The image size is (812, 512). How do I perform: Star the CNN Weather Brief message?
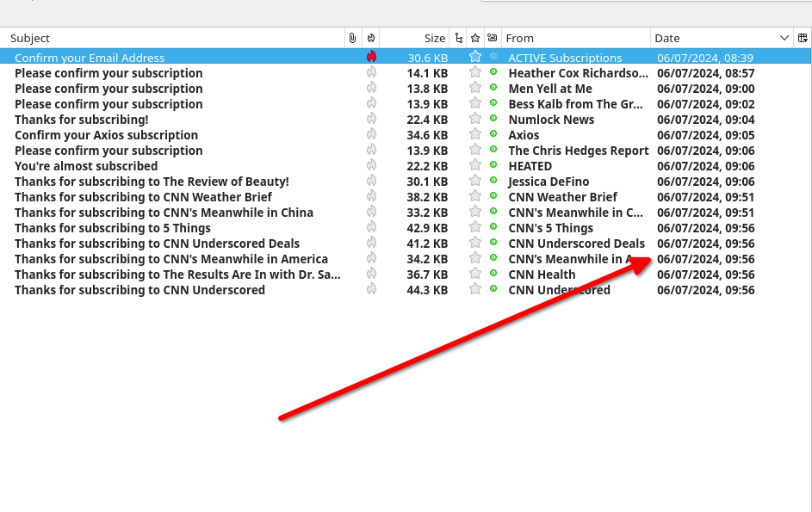click(475, 196)
